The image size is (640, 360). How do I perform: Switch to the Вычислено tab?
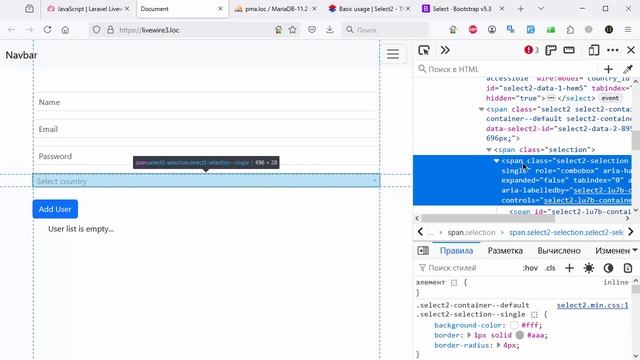[x=559, y=251]
